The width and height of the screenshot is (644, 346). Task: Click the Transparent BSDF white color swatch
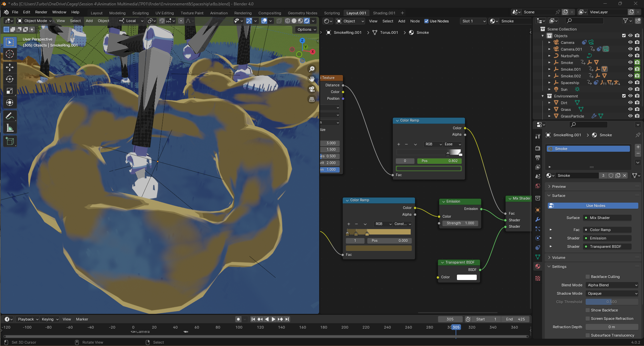[467, 277]
